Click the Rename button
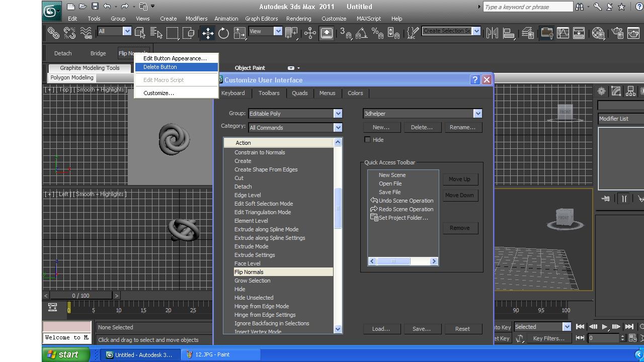This screenshot has height=362, width=644. [x=462, y=127]
